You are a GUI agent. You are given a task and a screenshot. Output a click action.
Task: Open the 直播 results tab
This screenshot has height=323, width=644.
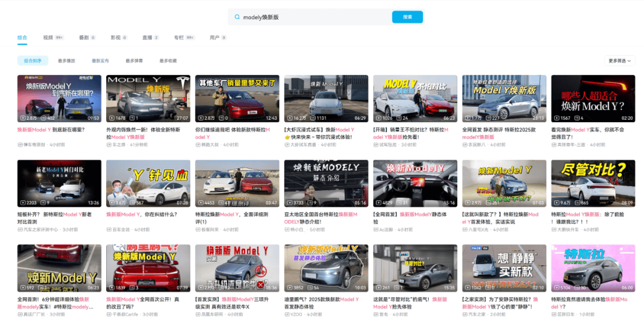pyautogui.click(x=150, y=38)
